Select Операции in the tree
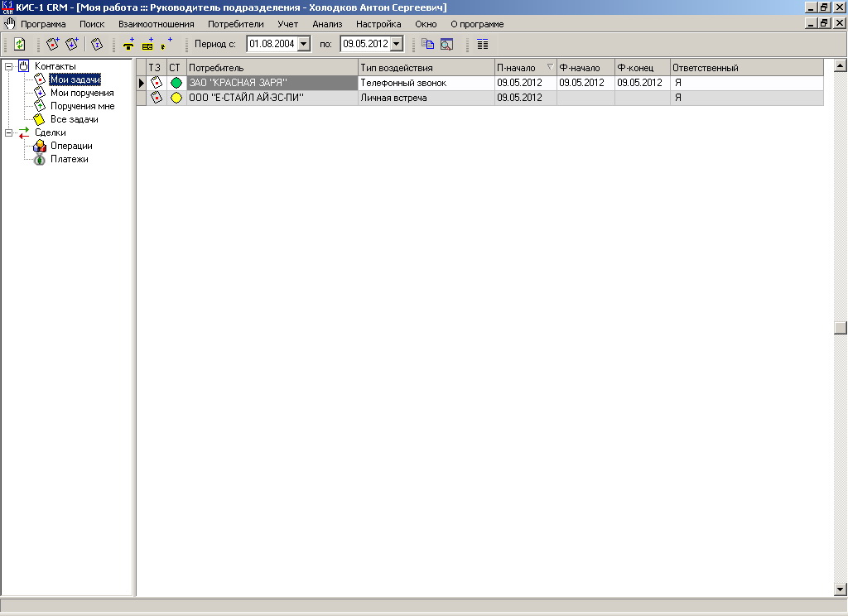This screenshot has height=616, width=848. coord(71,146)
